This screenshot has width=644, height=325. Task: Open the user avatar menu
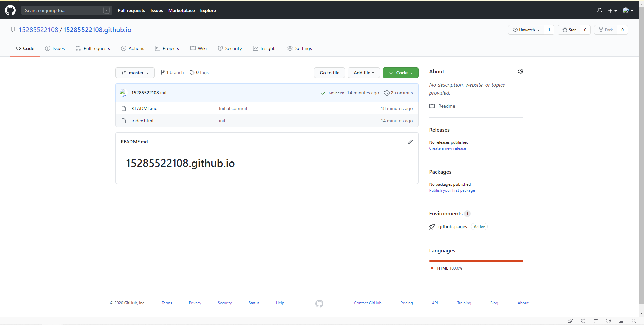(628, 11)
